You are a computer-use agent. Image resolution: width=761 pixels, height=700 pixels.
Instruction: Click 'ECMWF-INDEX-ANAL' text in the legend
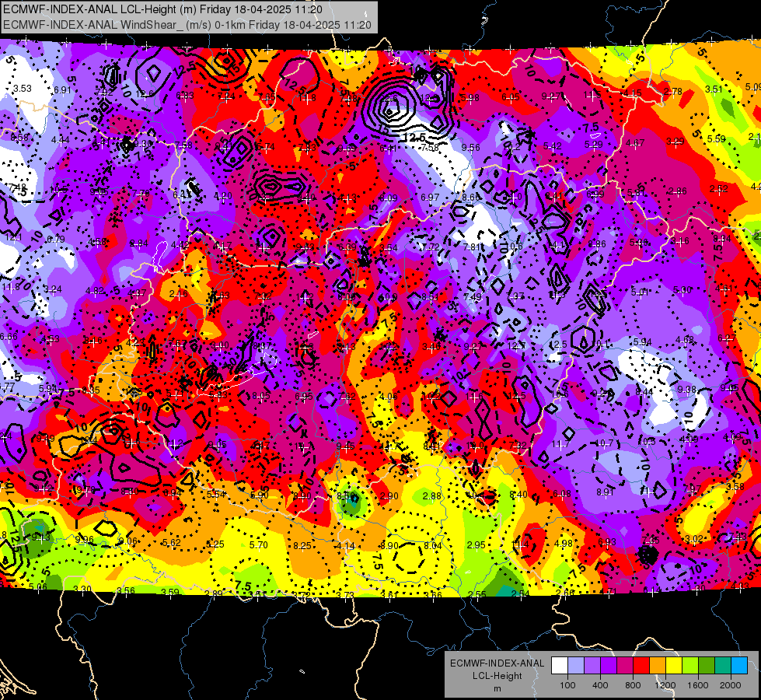[x=497, y=663]
